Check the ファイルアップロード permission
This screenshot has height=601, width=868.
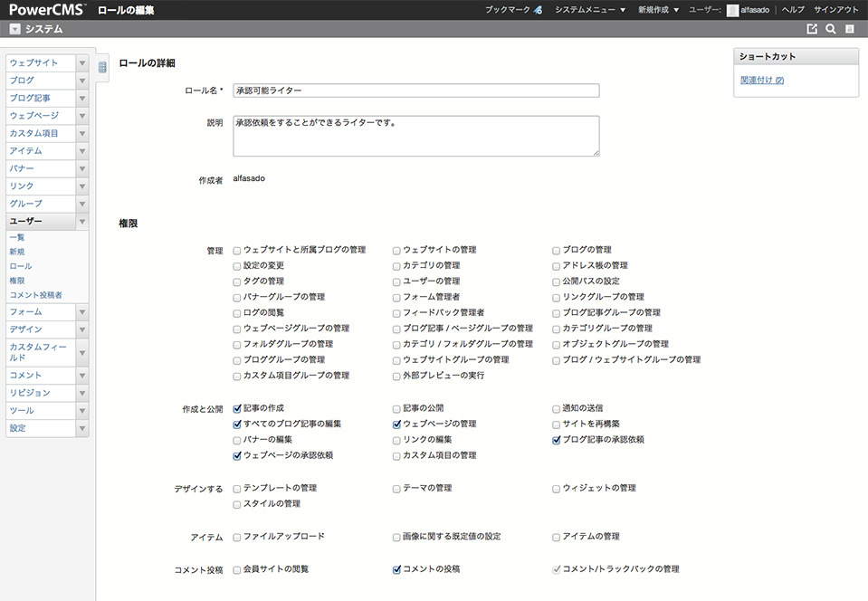(x=237, y=537)
